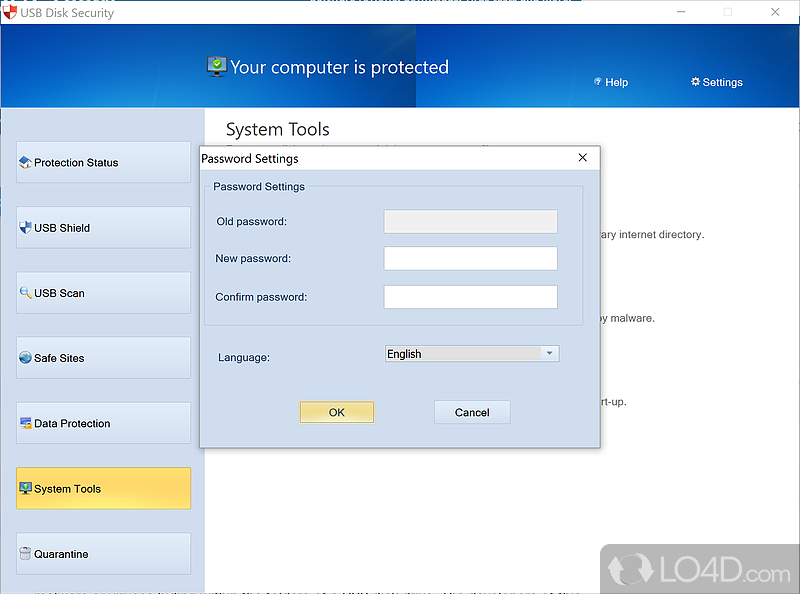Screen dimensions: 800x594
Task: Click the Protection Status shield icon
Action: [x=25, y=163]
